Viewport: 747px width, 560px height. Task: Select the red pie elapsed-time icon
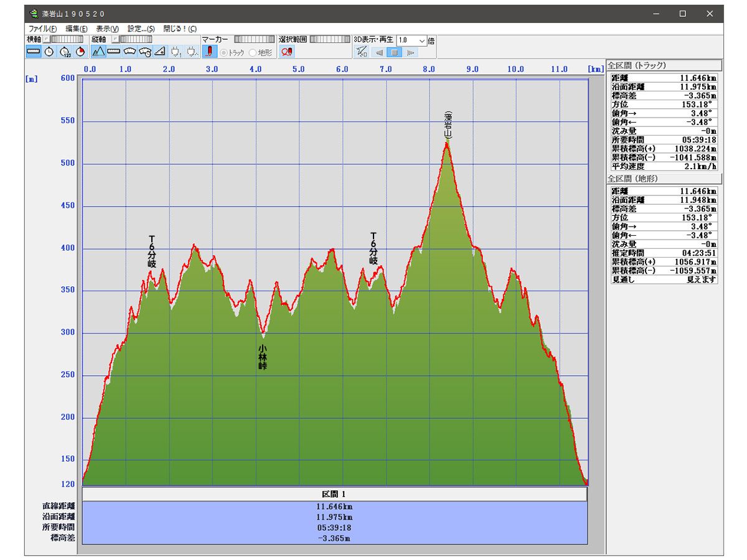click(x=80, y=52)
